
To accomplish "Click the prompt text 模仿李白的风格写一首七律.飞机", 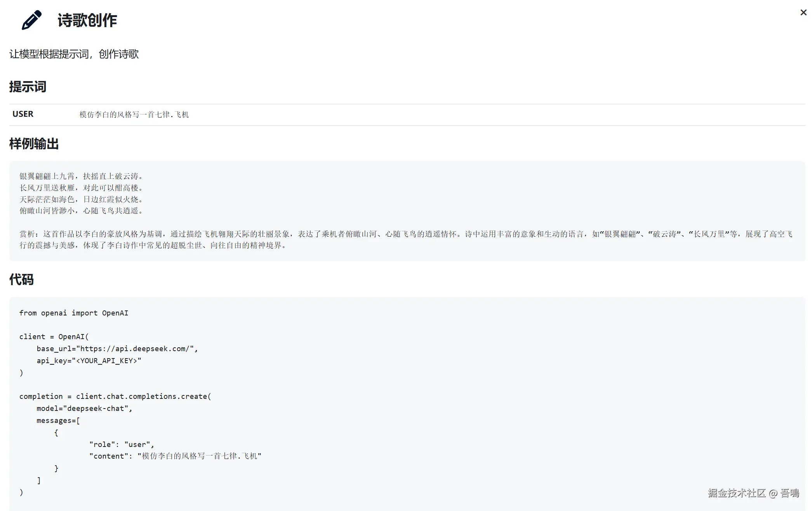I will [134, 114].
